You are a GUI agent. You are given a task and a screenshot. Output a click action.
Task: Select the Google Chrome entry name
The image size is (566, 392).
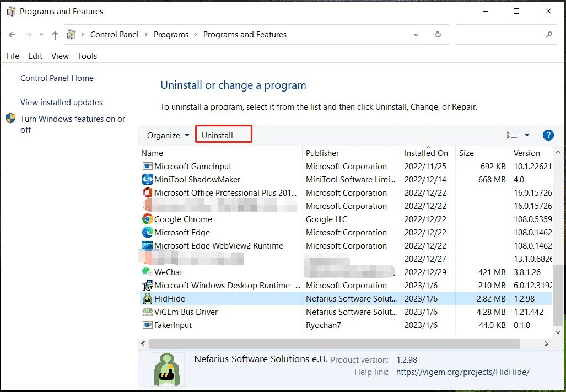[183, 219]
